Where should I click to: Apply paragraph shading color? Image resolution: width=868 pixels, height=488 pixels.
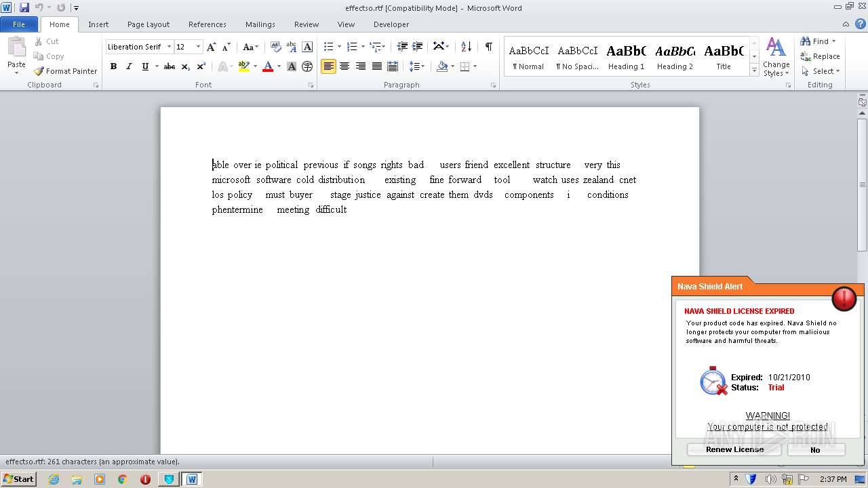point(442,66)
